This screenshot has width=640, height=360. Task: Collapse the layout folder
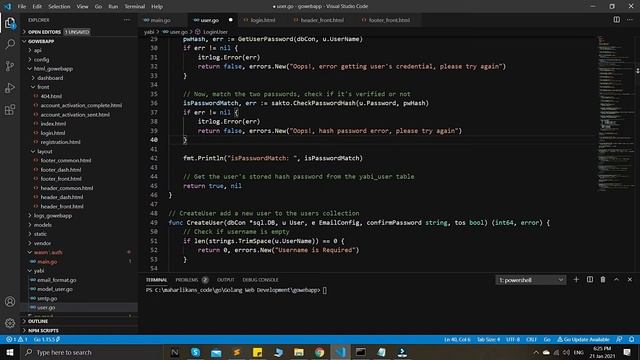(x=45, y=151)
